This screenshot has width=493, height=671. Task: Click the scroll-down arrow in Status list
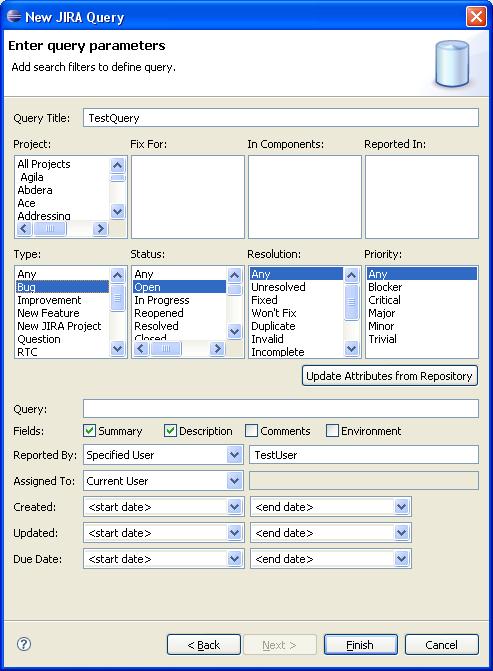tap(234, 332)
